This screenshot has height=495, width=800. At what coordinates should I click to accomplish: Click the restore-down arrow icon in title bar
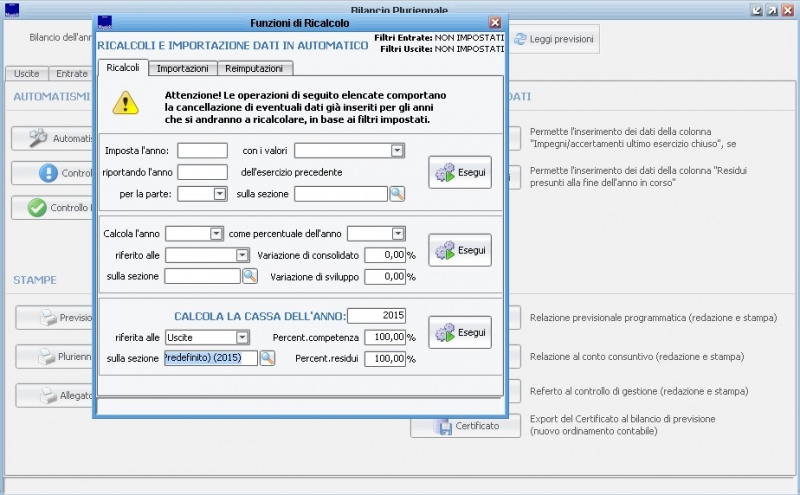[x=757, y=10]
